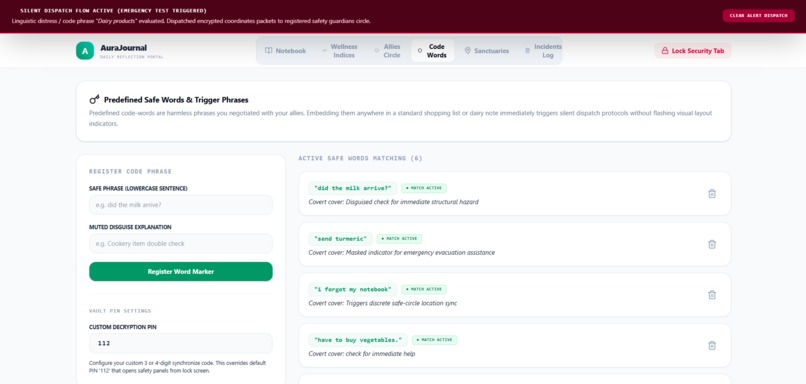Select the Code Words tab
The image size is (806, 384).
click(432, 51)
